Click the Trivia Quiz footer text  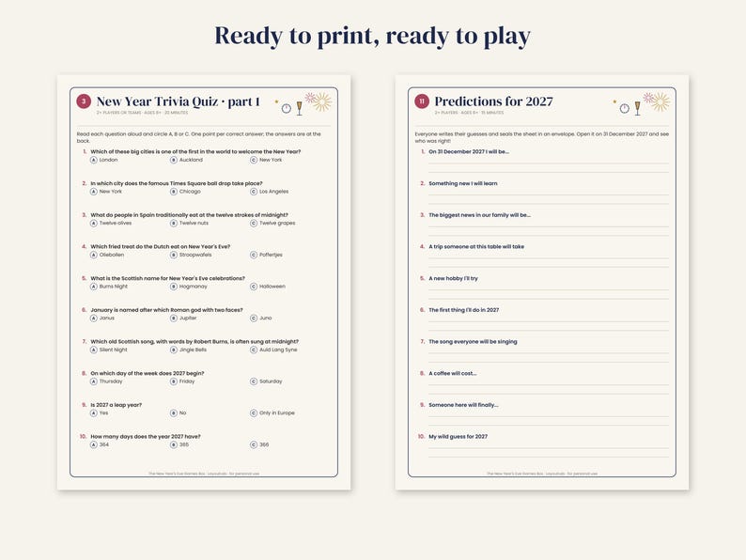(x=204, y=474)
